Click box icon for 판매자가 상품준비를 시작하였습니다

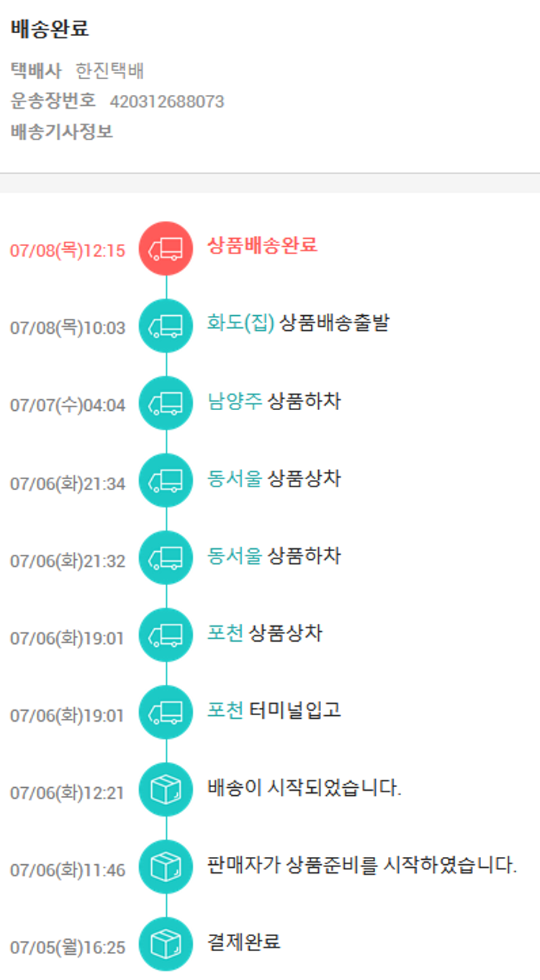click(166, 868)
